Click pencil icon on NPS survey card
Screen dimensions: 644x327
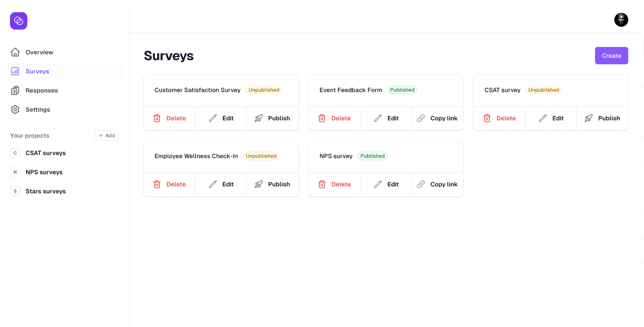point(378,185)
